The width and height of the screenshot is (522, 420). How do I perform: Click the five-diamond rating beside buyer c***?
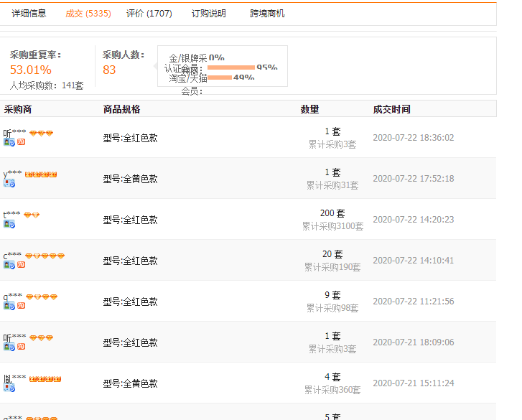(45, 256)
